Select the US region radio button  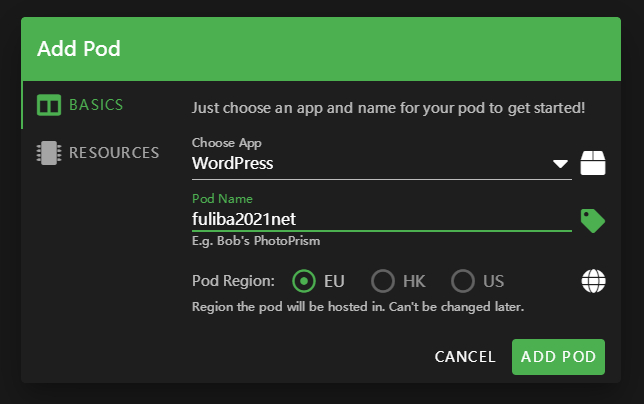(x=463, y=281)
